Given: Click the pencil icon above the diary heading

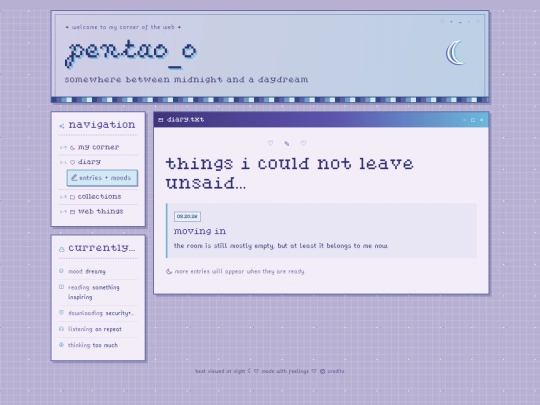Looking at the screenshot, I should (287, 144).
